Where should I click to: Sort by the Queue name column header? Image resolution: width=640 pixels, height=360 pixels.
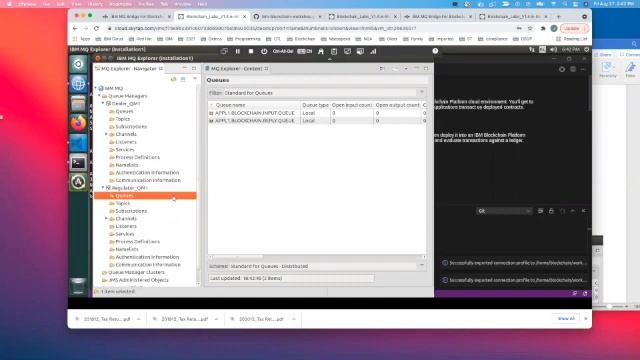[x=254, y=105]
